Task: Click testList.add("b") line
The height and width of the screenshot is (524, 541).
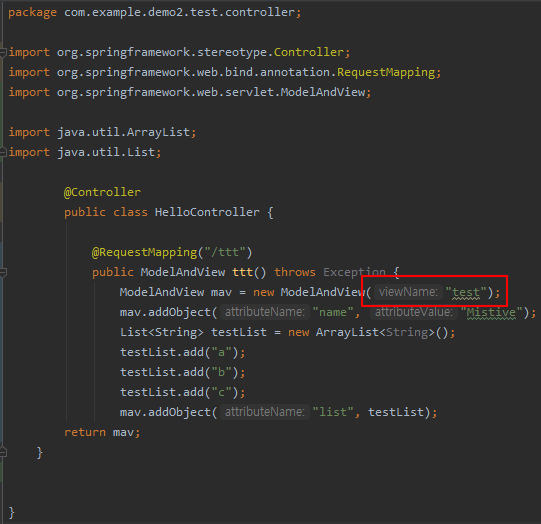Action: tap(183, 373)
